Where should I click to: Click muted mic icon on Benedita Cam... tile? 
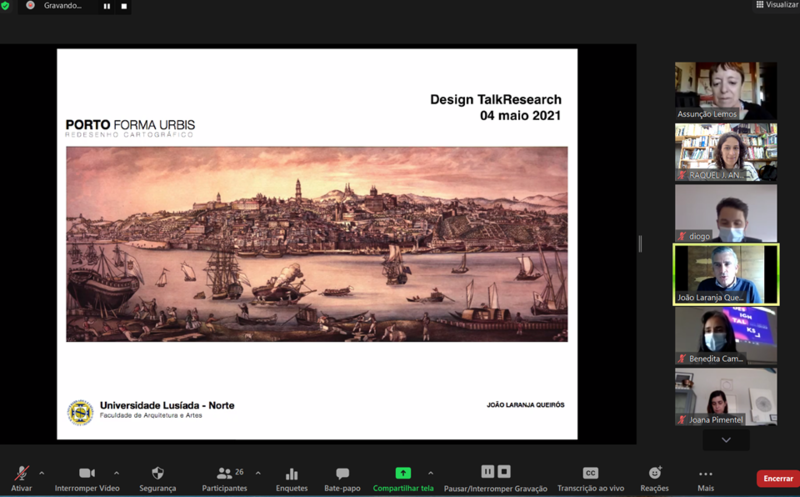click(x=682, y=358)
